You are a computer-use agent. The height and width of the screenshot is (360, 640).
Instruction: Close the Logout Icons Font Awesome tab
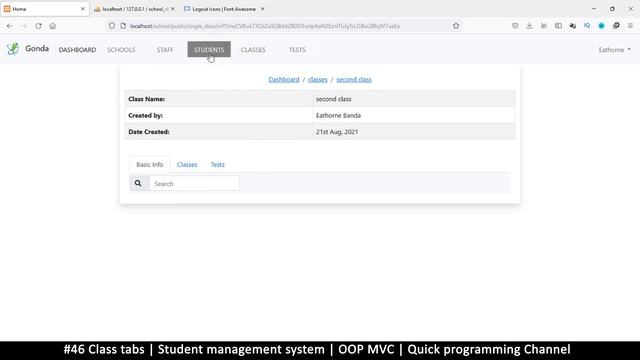point(262,9)
